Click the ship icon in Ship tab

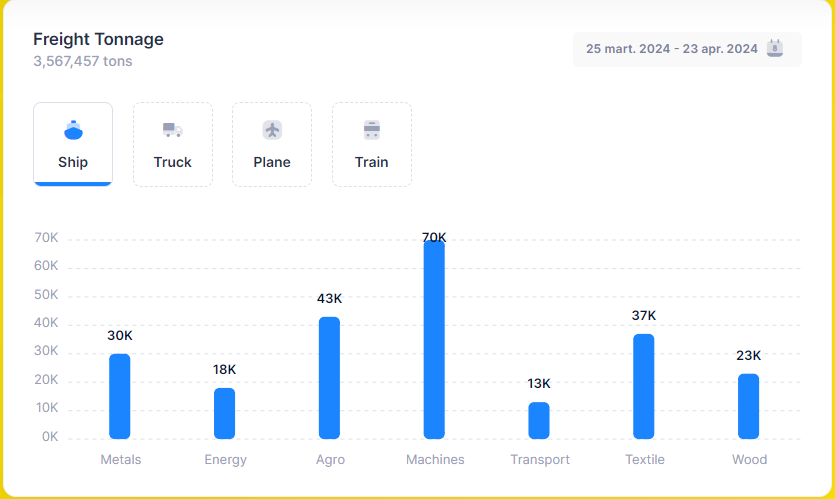tap(73, 130)
